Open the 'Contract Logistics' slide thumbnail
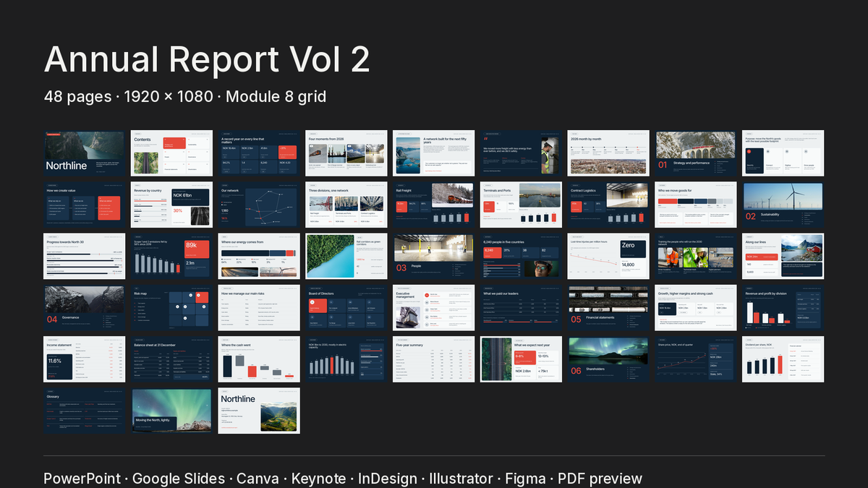The image size is (868, 488). click(609, 205)
